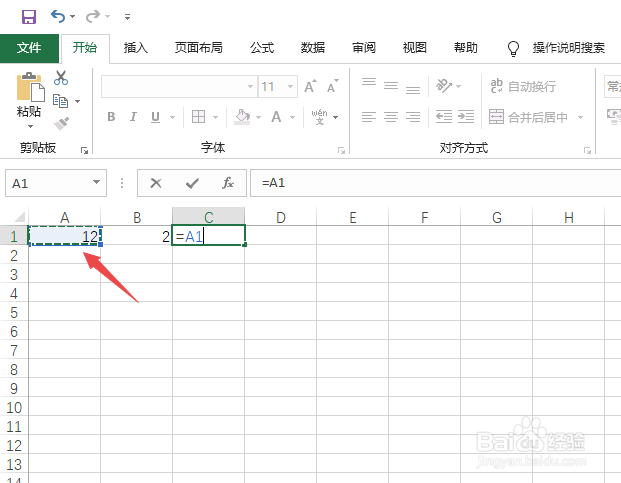Screen dimensions: 621x483
Task: Align text left
Action: [x=369, y=117]
